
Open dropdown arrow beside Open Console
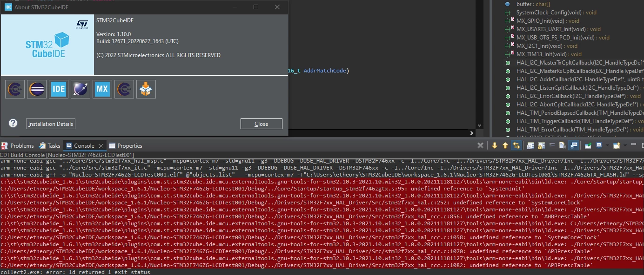click(624, 145)
